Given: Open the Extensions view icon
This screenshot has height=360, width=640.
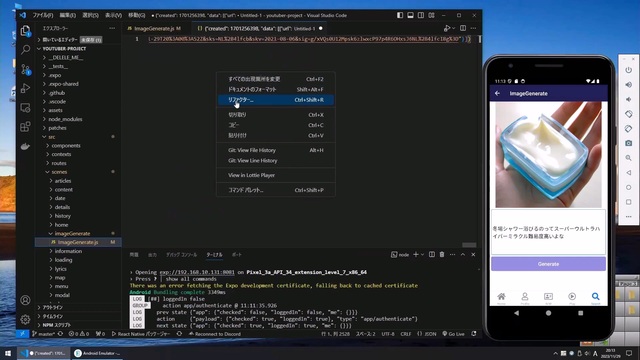Looking at the screenshot, I should (25, 127).
